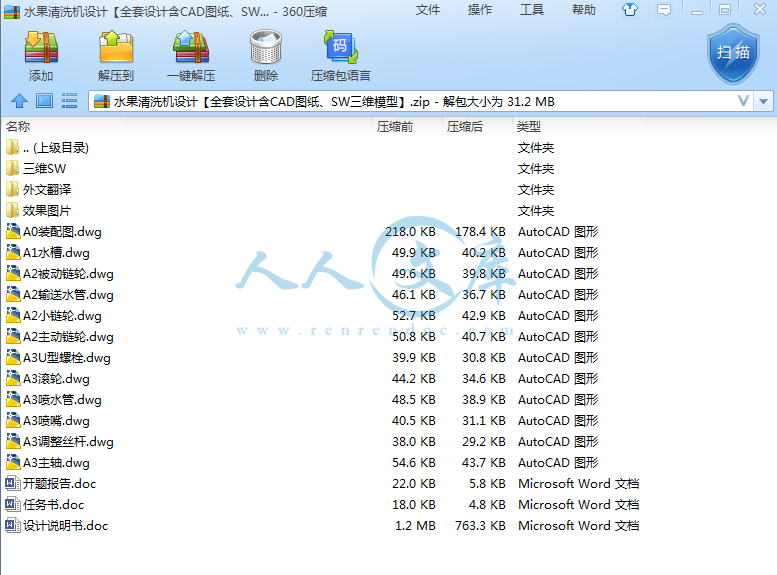Click the zip archive icon in path bar
Viewport: 777px width, 575px height.
tap(102, 102)
